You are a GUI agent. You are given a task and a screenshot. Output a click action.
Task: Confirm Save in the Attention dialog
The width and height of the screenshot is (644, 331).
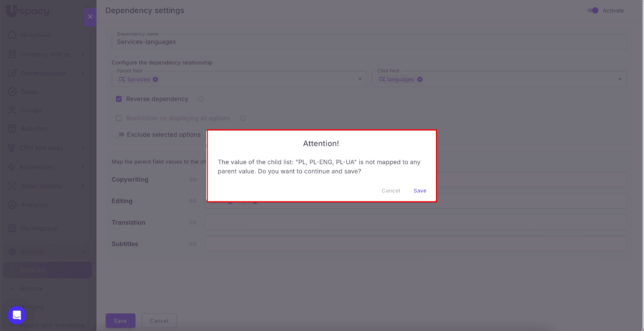(x=420, y=191)
